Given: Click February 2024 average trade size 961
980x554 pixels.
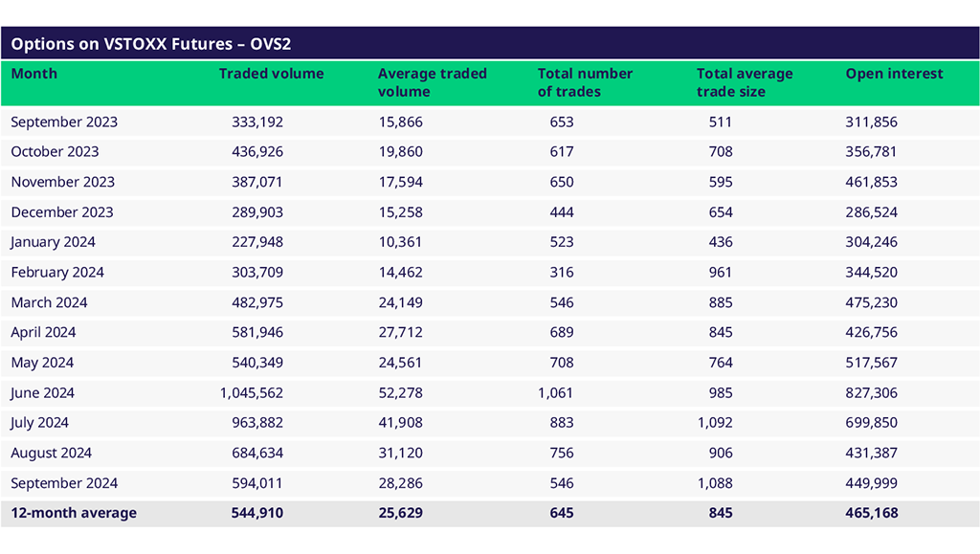Looking at the screenshot, I should [x=720, y=272].
